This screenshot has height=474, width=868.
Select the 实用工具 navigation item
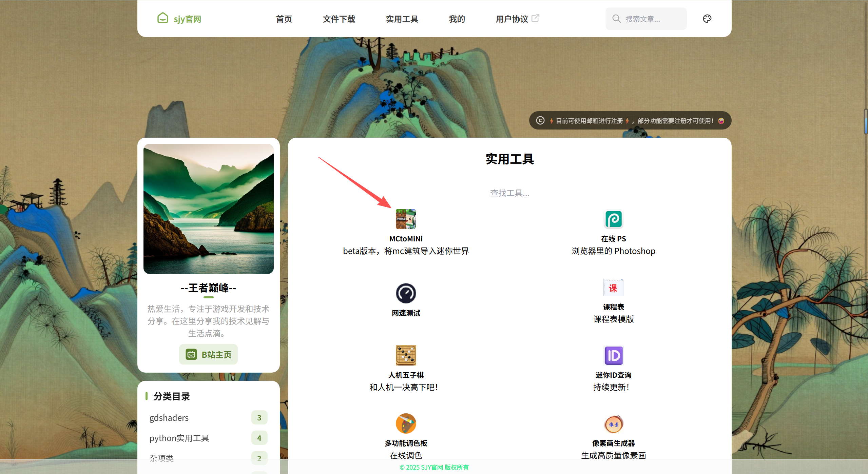tap(402, 19)
